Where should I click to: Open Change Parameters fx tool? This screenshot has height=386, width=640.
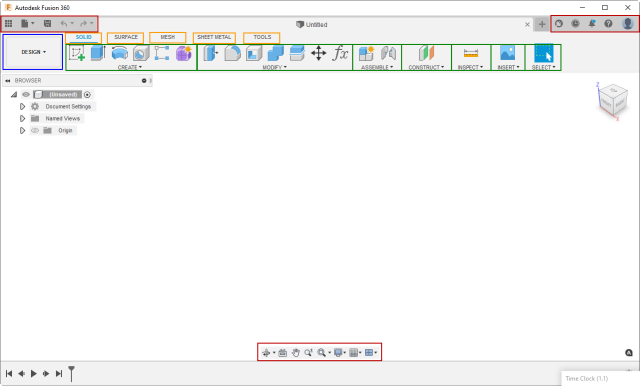[340, 53]
